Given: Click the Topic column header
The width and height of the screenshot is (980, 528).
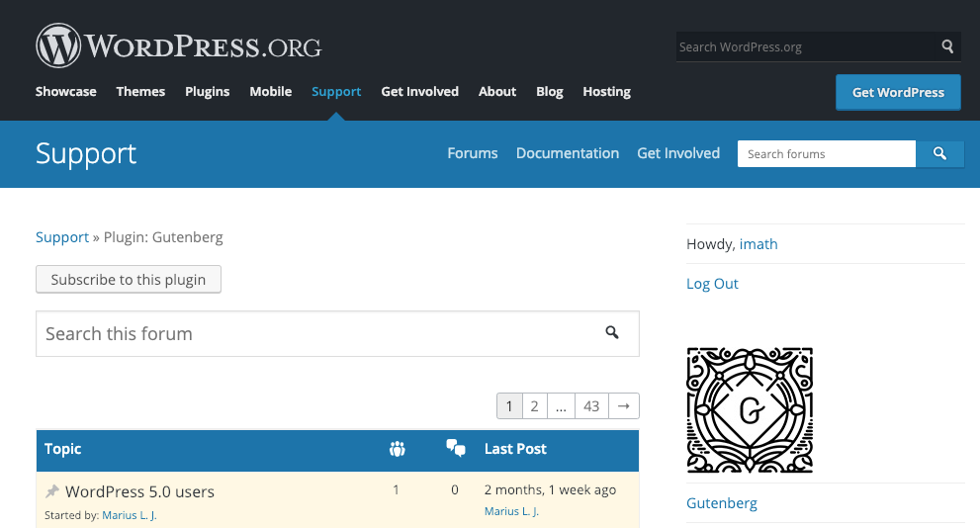Looking at the screenshot, I should [x=62, y=449].
